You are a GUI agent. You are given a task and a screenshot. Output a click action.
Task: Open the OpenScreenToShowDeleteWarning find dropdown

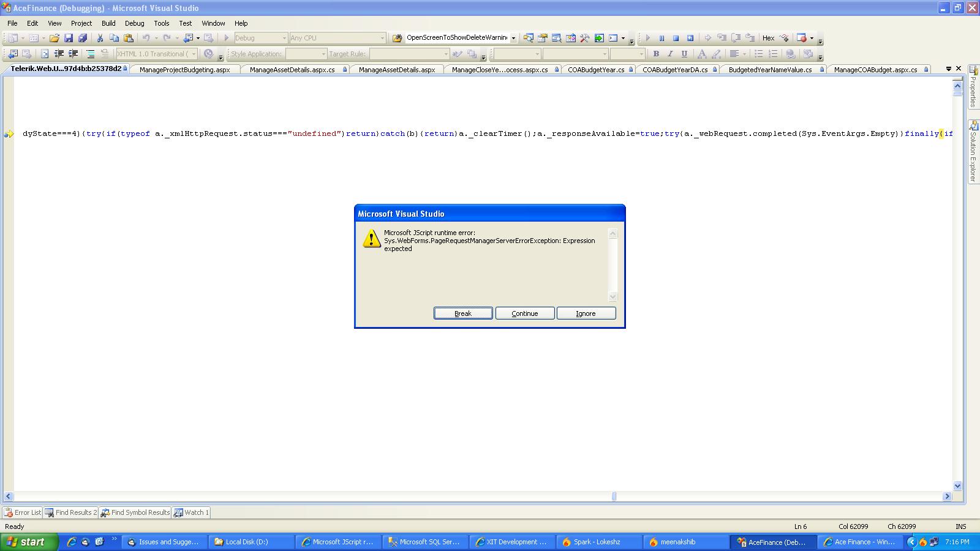[513, 38]
